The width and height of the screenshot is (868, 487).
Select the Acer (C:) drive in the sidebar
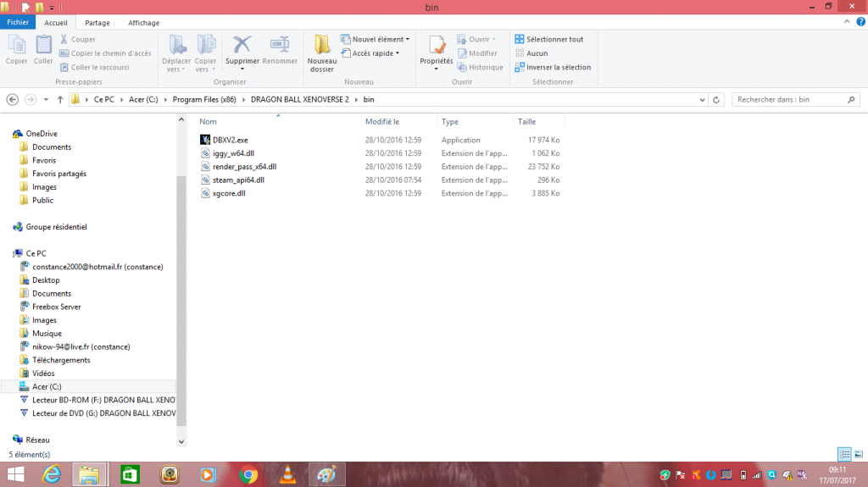(47, 387)
